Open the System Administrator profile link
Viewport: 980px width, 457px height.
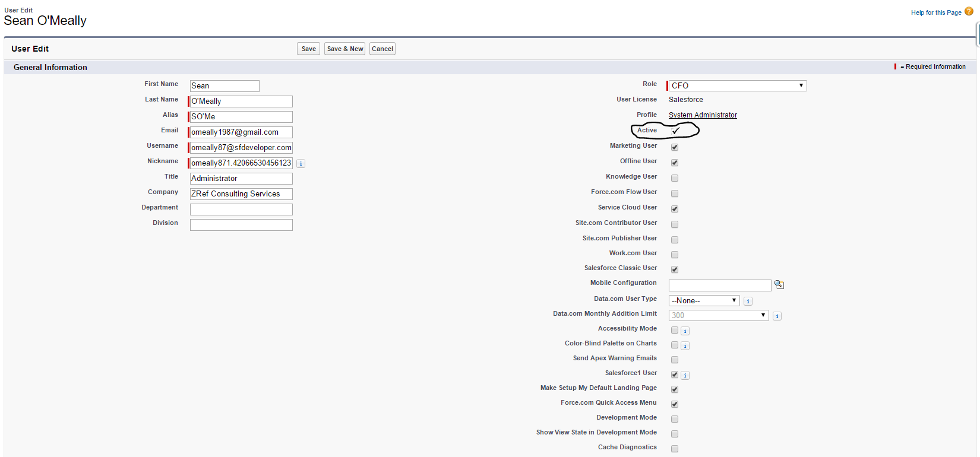point(703,115)
